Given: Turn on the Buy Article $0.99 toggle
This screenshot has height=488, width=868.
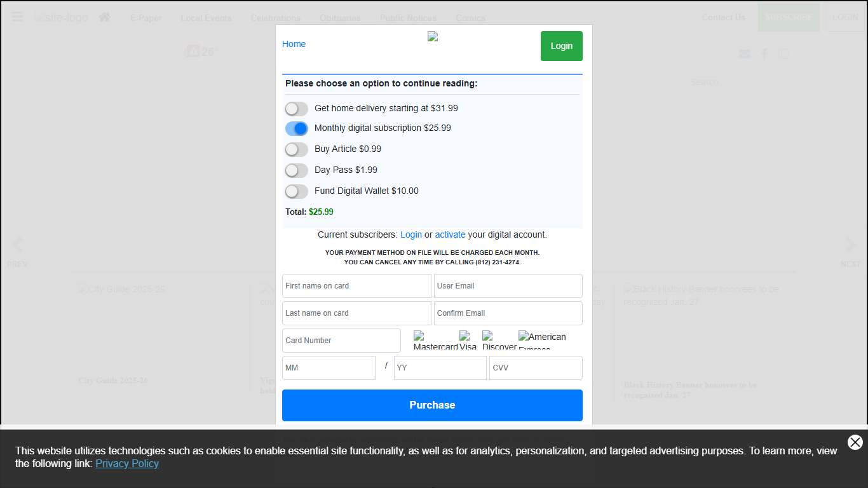Looking at the screenshot, I should [296, 149].
